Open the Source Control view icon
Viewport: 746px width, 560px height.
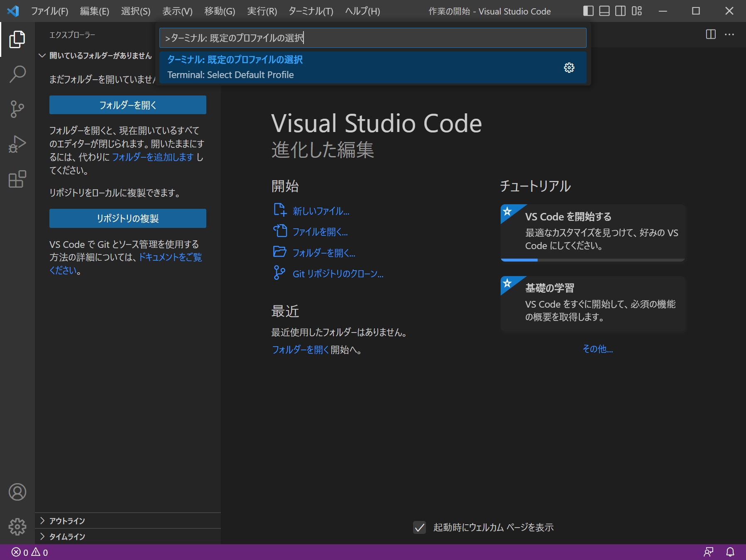point(17,109)
